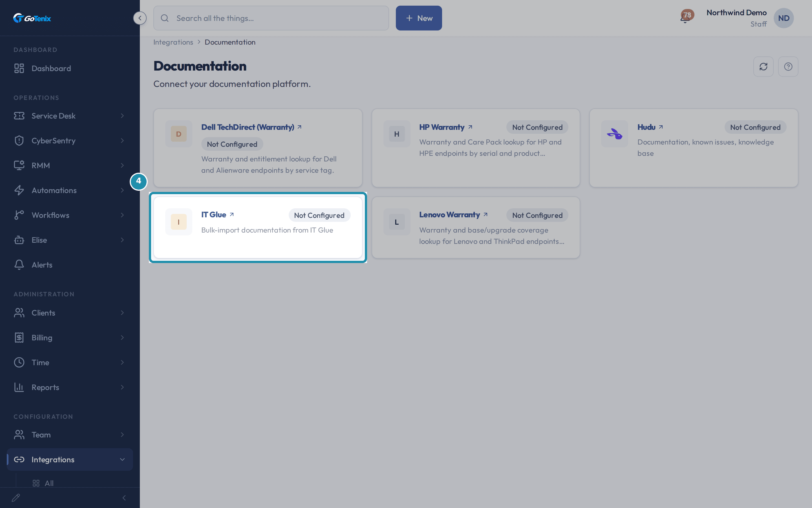Refresh the Documentation integrations list
812x508 pixels.
click(x=763, y=67)
